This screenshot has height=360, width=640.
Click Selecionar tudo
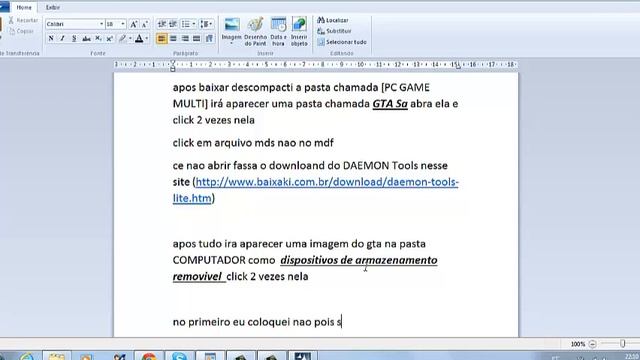point(342,42)
